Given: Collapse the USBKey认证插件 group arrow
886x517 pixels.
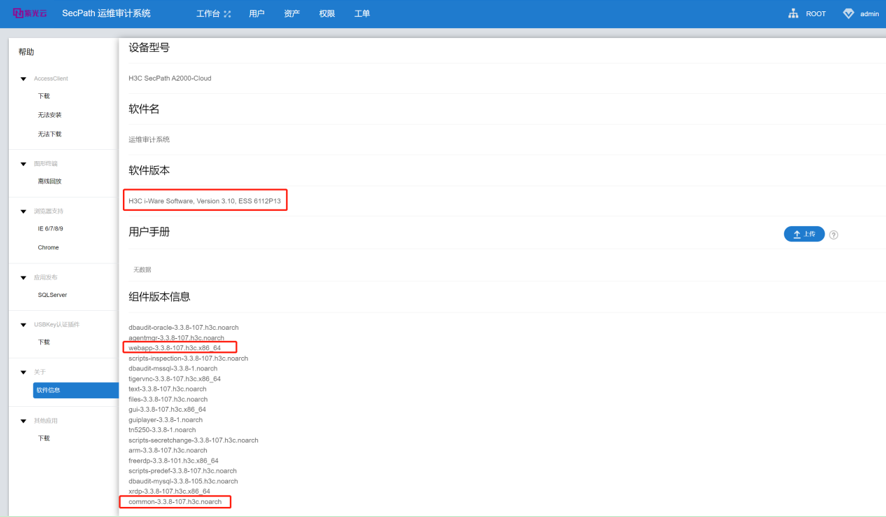Looking at the screenshot, I should pyautogui.click(x=23, y=325).
